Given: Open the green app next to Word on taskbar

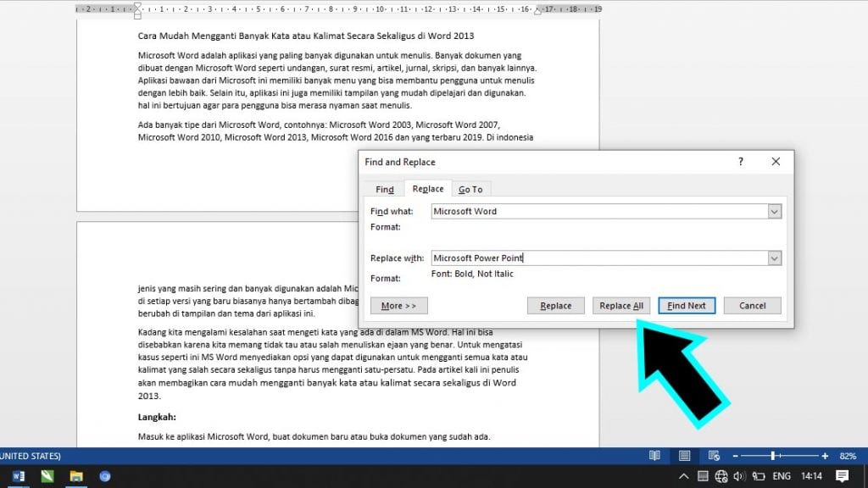Looking at the screenshot, I should point(47,476).
